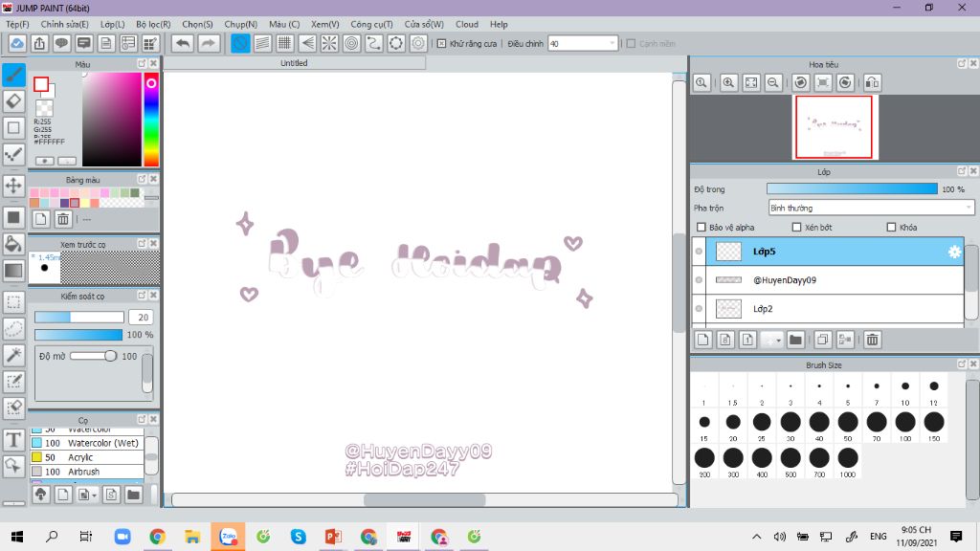
Task: Select the Magic wand tool
Action: pos(13,355)
